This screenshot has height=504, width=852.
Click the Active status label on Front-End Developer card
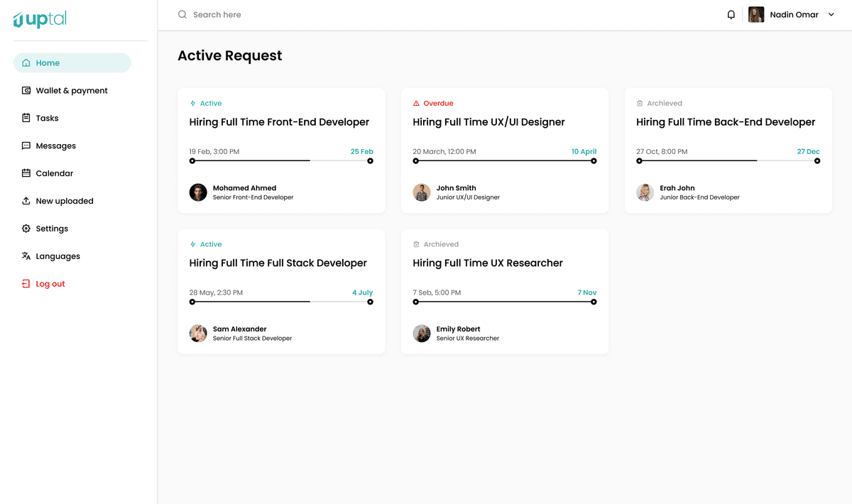coord(206,103)
